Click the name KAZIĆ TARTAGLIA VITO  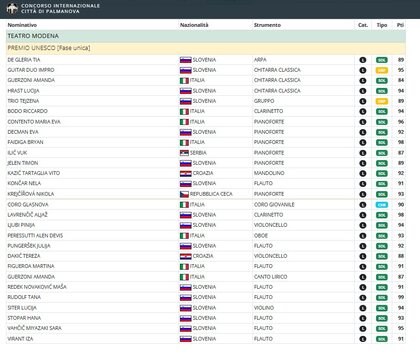[34, 173]
